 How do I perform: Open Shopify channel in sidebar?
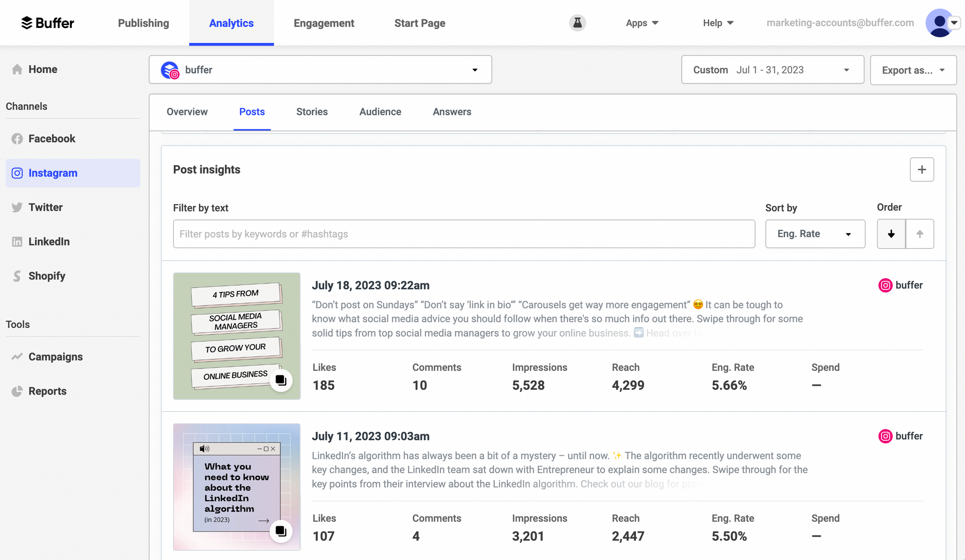[x=46, y=276]
